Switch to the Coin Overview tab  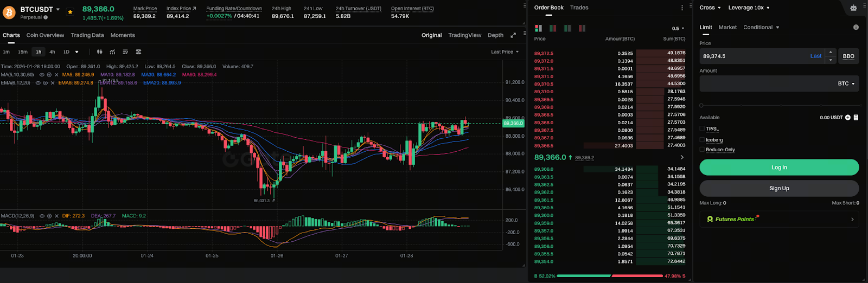tap(45, 35)
